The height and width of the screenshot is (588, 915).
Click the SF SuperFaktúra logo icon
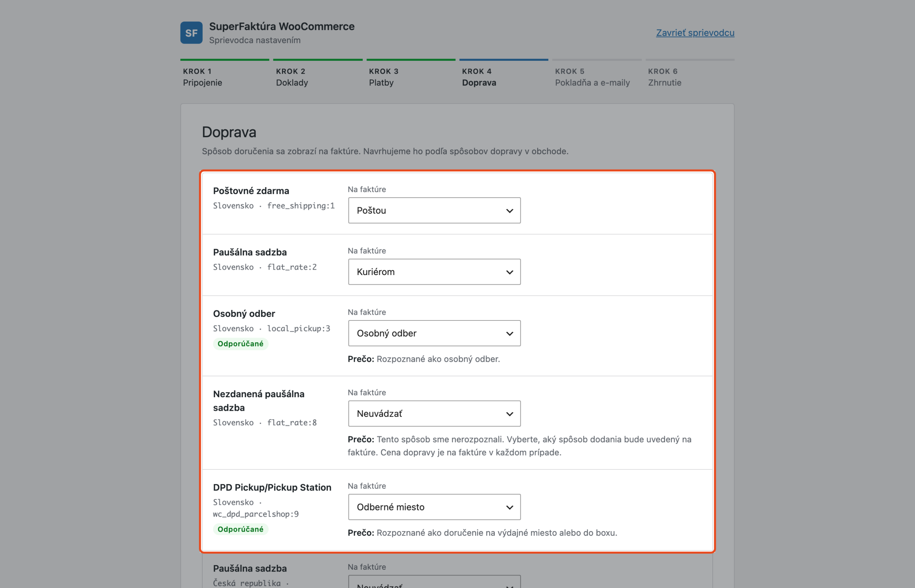click(192, 33)
